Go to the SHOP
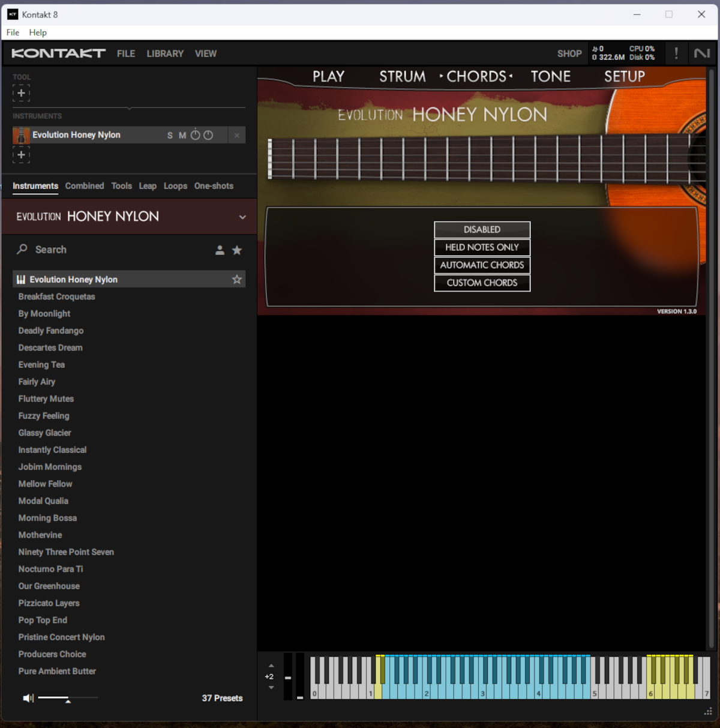This screenshot has height=728, width=720. 569,53
